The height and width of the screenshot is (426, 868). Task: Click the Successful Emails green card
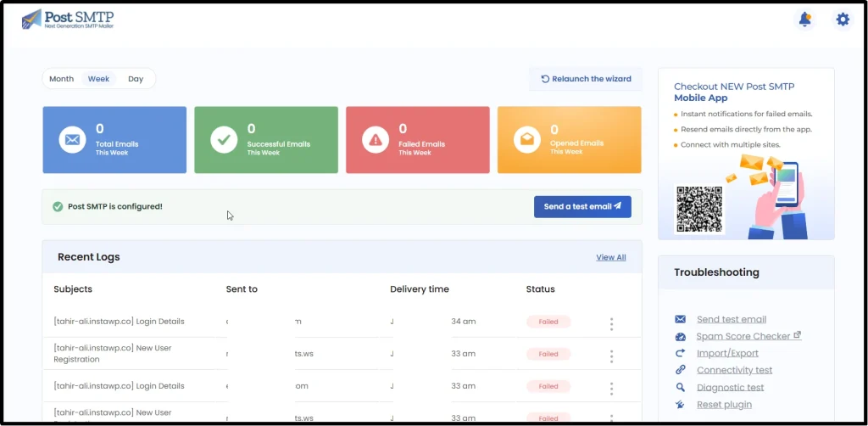click(x=266, y=140)
